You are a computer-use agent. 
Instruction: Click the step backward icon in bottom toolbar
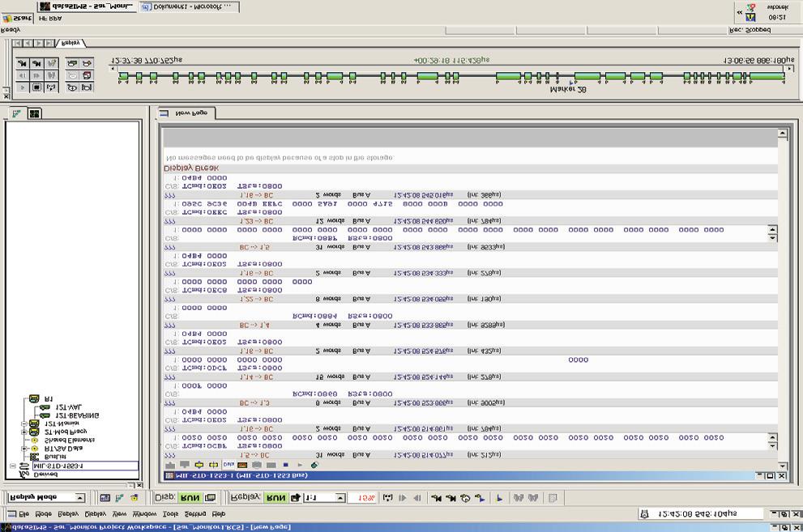coord(417,498)
